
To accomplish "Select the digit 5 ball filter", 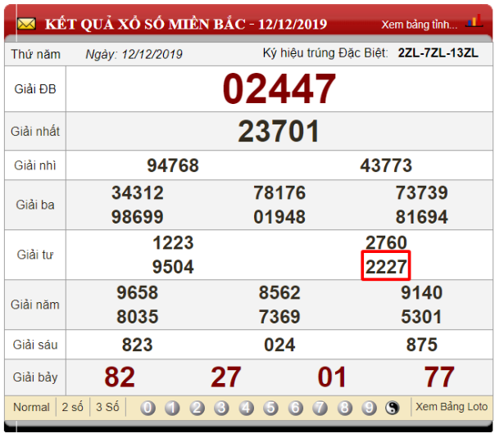I will coord(270,408).
